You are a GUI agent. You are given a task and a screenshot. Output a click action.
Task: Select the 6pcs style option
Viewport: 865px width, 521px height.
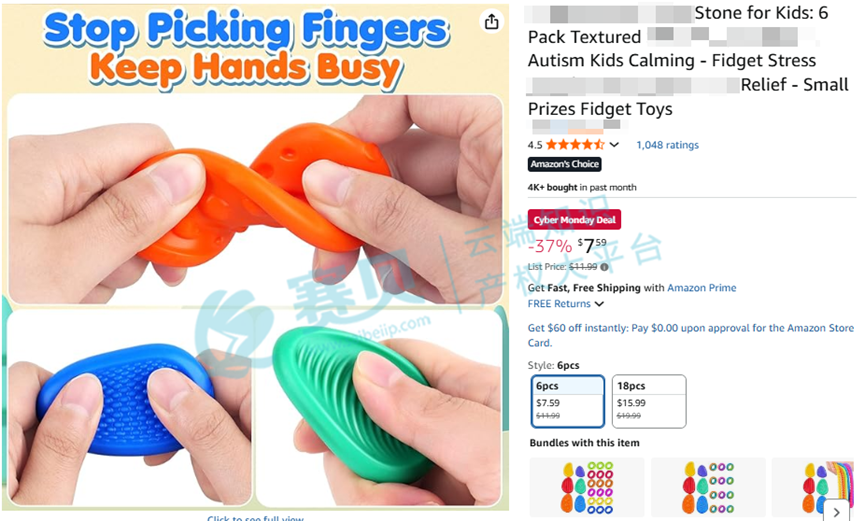point(568,401)
